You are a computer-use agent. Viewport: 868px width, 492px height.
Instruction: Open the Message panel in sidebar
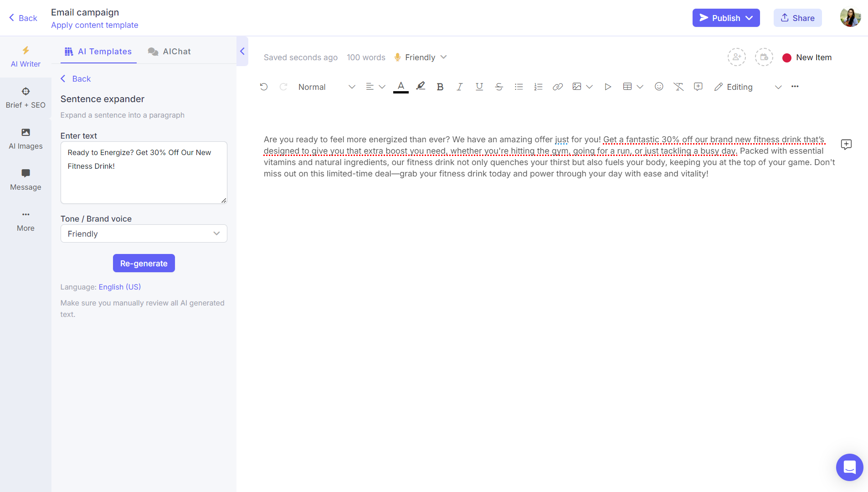coord(26,179)
